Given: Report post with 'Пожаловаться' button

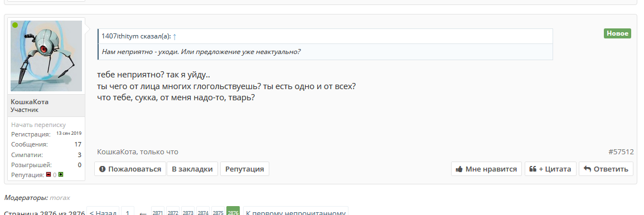Looking at the screenshot, I should point(130,169).
